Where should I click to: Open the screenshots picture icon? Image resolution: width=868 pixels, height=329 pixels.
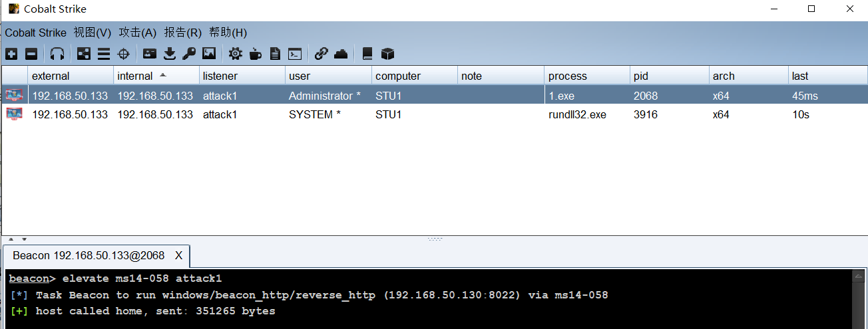209,54
